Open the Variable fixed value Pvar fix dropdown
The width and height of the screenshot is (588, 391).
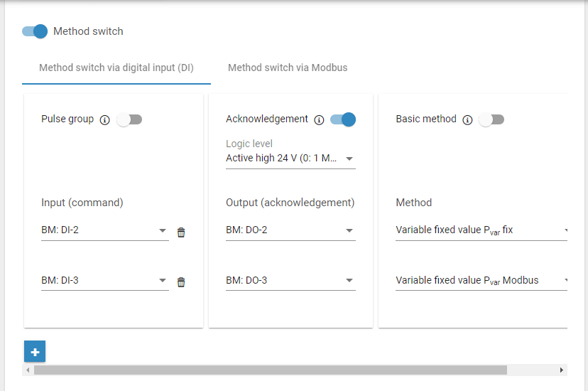(x=481, y=230)
